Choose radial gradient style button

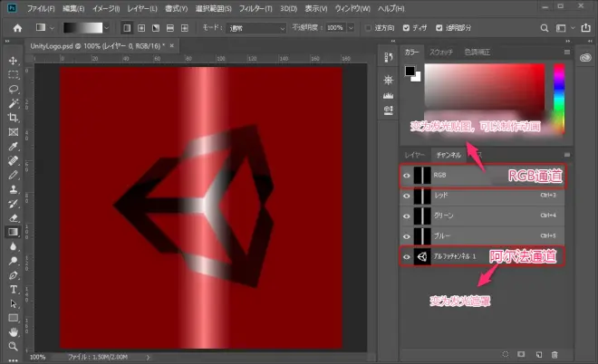141,28
